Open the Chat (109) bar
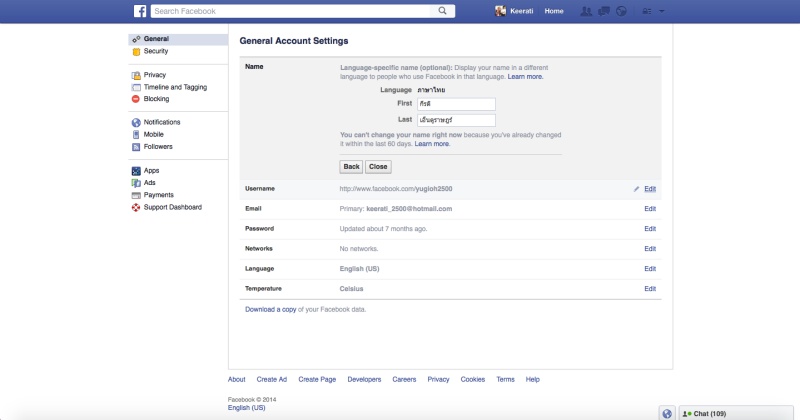 tap(736, 413)
